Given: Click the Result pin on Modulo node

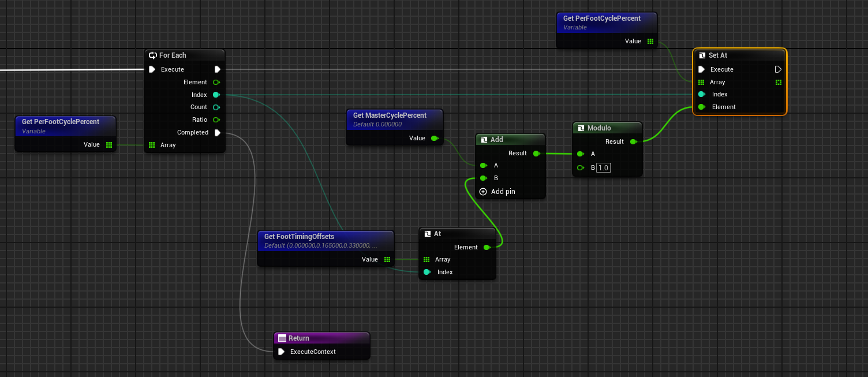Looking at the screenshot, I should pyautogui.click(x=633, y=141).
